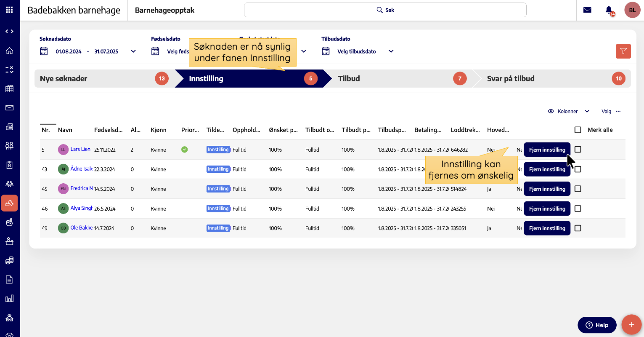The image size is (644, 337).
Task: Open the bar chart statistics sidebar icon
Action: click(9, 299)
